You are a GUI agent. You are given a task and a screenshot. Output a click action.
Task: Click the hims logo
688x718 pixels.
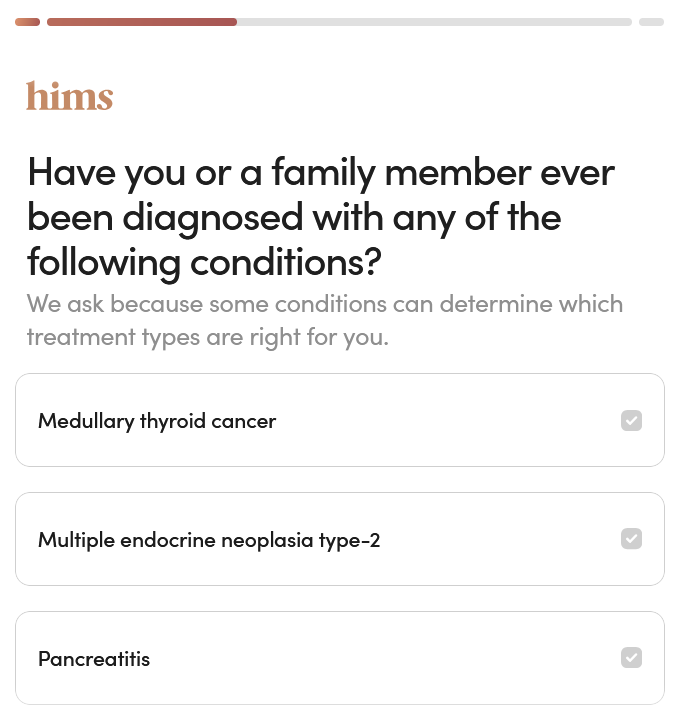click(69, 97)
